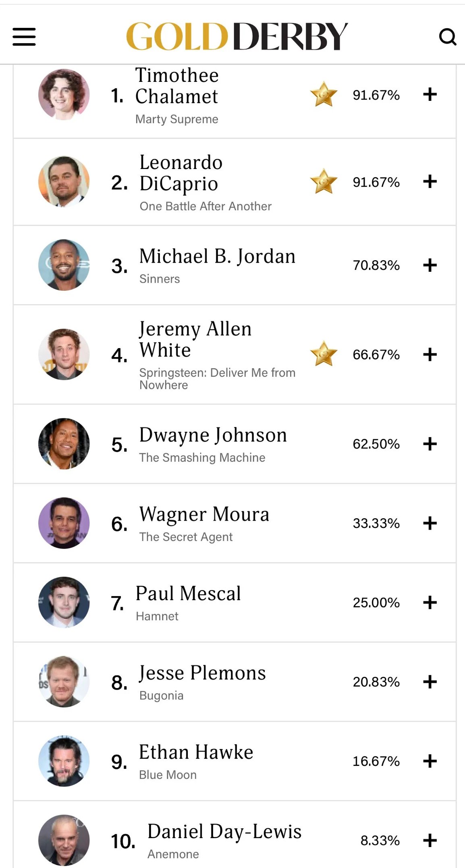Viewport: 465px width, 868px height.
Task: Expand Daniel Day-Lewis entry plus icon
Action: (430, 840)
